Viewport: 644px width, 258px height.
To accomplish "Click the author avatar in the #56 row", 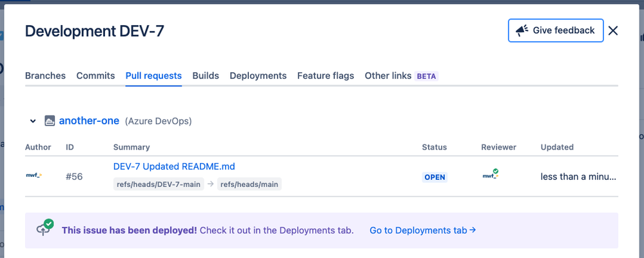I will 34,175.
